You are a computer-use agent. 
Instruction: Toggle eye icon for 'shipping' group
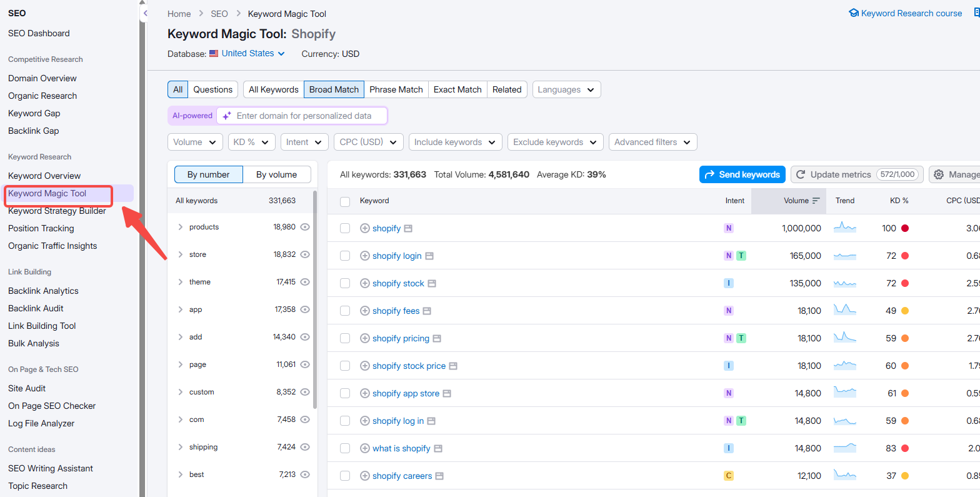tap(305, 447)
